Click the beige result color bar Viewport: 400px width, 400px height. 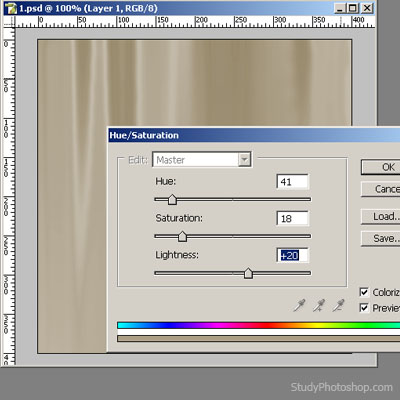click(259, 339)
